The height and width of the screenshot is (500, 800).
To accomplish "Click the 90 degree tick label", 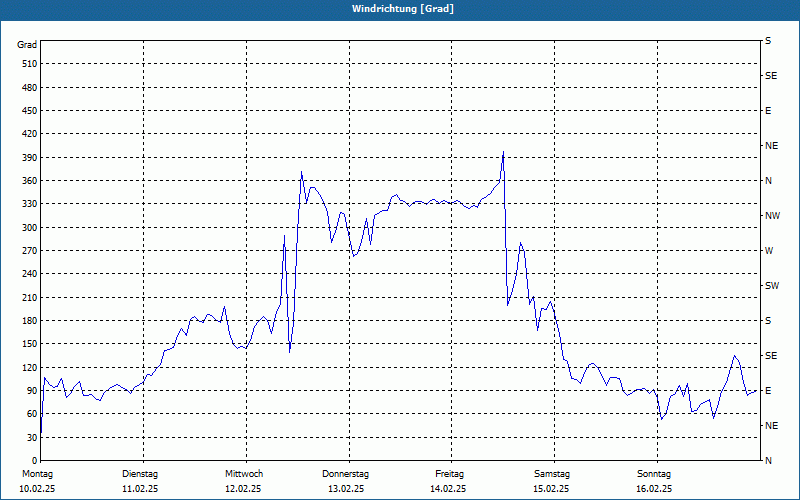I will 32,391.
